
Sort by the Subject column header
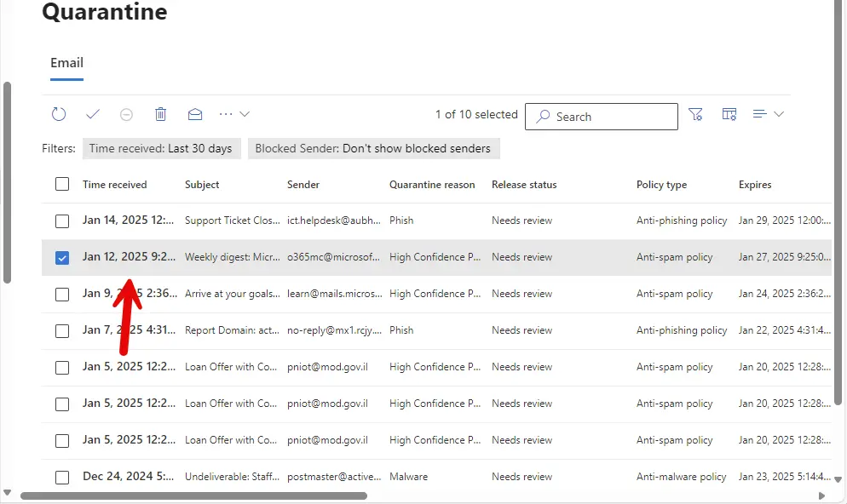click(x=202, y=185)
